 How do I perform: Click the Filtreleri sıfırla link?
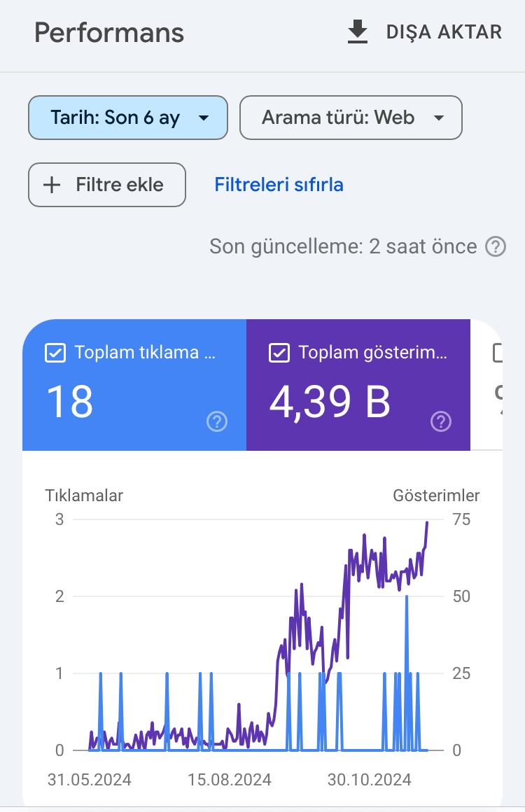pos(279,185)
